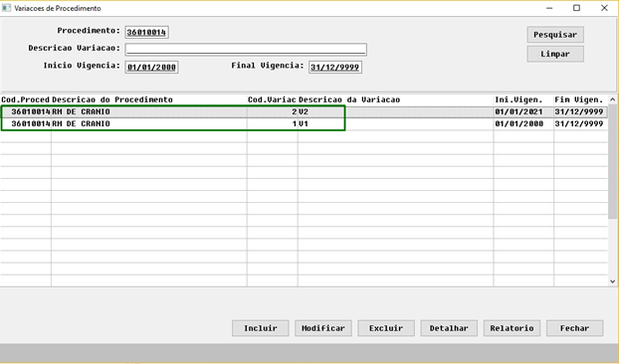Focus the Inicio Vigencia date field
This screenshot has height=364, width=619.
click(151, 67)
